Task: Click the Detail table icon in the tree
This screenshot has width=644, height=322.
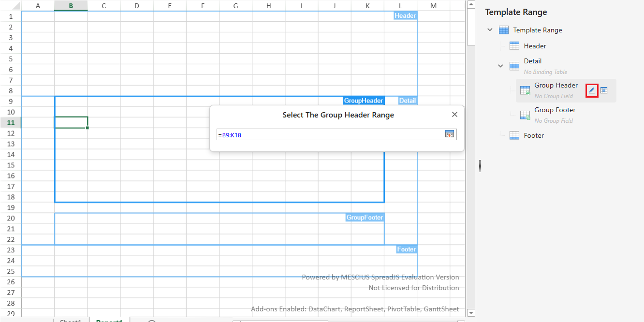Action: 514,66
